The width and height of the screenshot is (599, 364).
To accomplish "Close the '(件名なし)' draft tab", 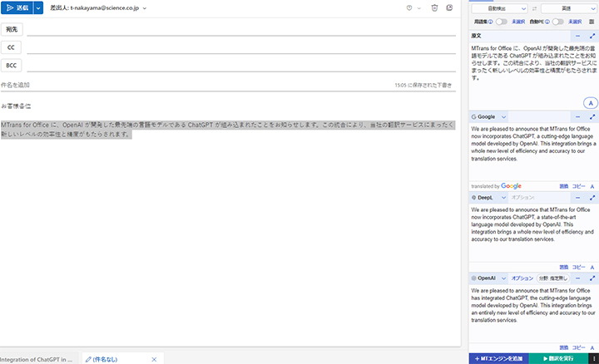I will [154, 359].
